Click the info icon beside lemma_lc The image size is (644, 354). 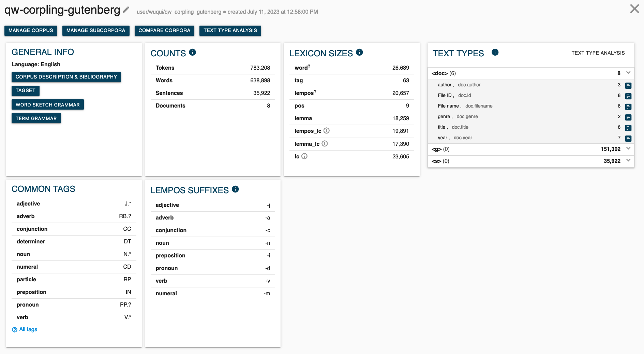[325, 144]
